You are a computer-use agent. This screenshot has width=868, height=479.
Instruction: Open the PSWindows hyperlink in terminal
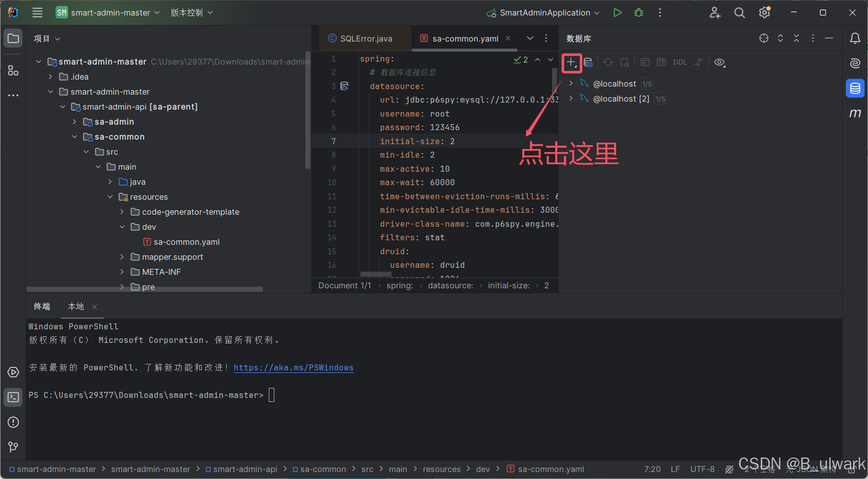click(293, 367)
